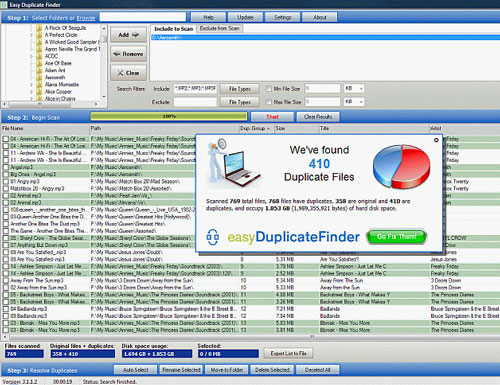This screenshot has height=385, width=500.
Task: Sort by File Name column header
Action: [45, 128]
